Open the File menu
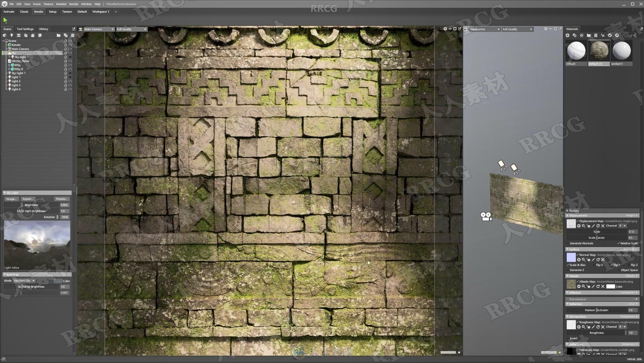The width and height of the screenshot is (644, 363). tap(11, 4)
